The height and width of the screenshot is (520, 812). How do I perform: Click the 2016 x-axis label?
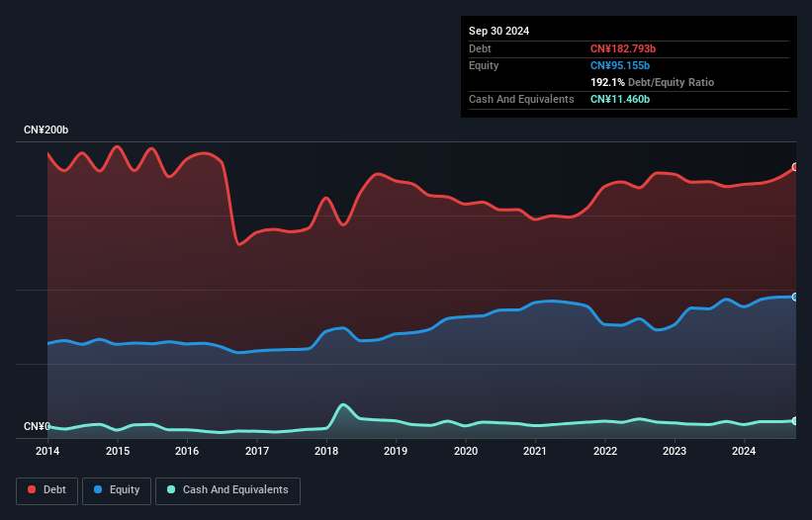click(187, 451)
